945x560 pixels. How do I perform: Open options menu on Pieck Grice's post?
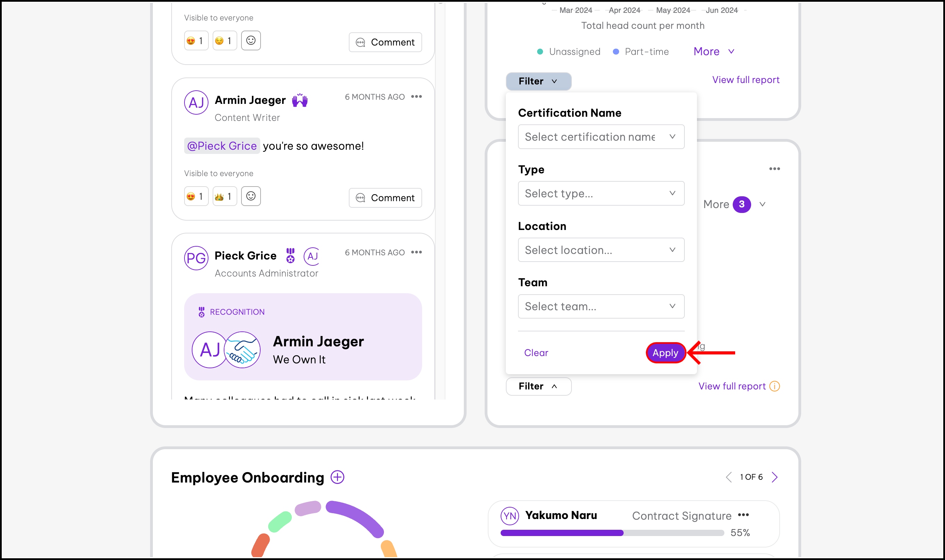tap(416, 252)
